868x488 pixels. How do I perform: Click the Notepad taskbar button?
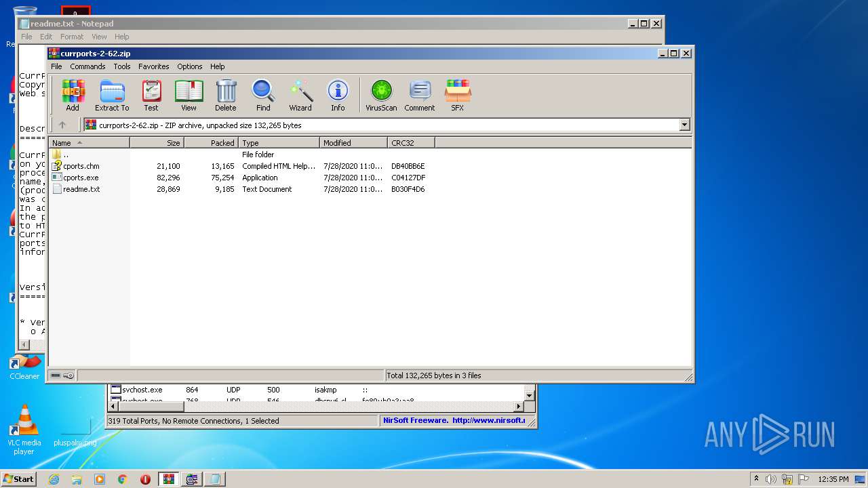point(215,479)
